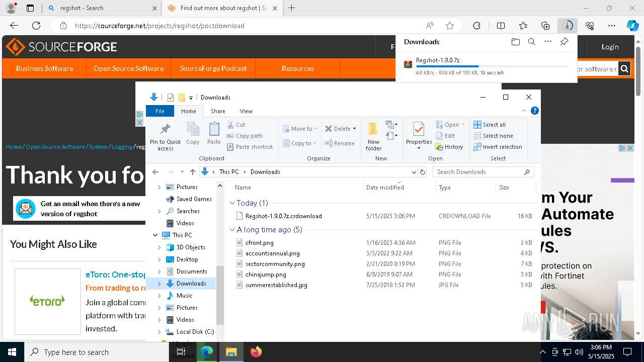Open the Open dropdown in ribbon

(451, 125)
